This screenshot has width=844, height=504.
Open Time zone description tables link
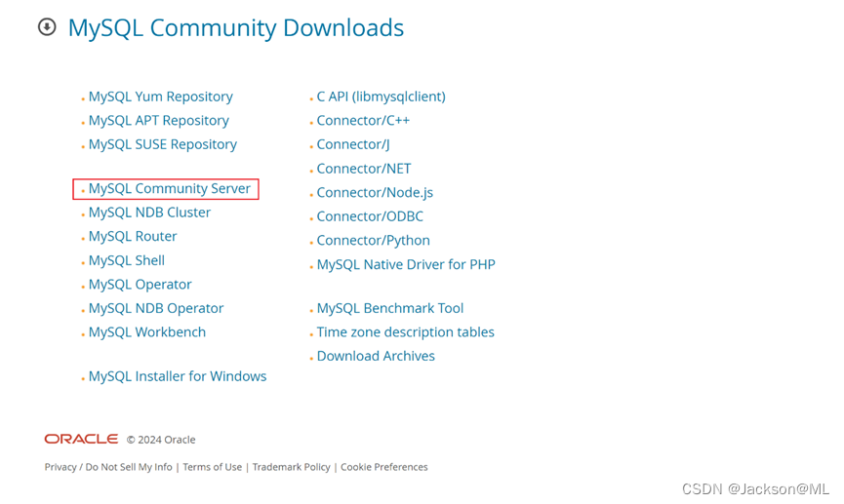pyautogui.click(x=405, y=331)
